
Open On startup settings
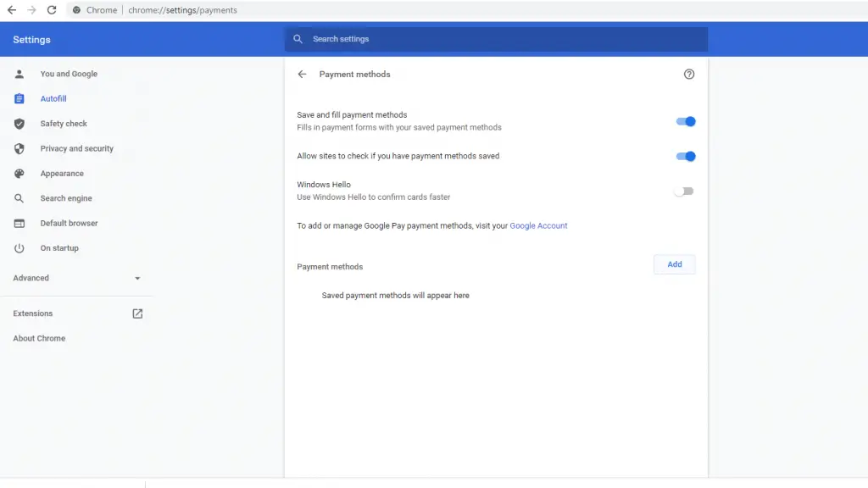point(59,248)
